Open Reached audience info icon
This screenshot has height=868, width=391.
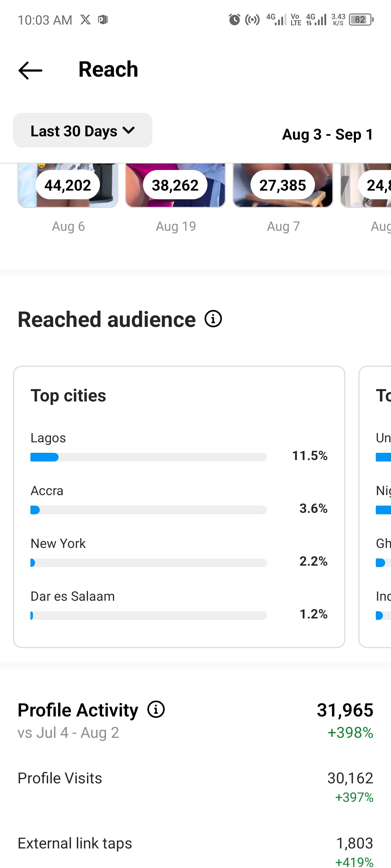point(213,319)
